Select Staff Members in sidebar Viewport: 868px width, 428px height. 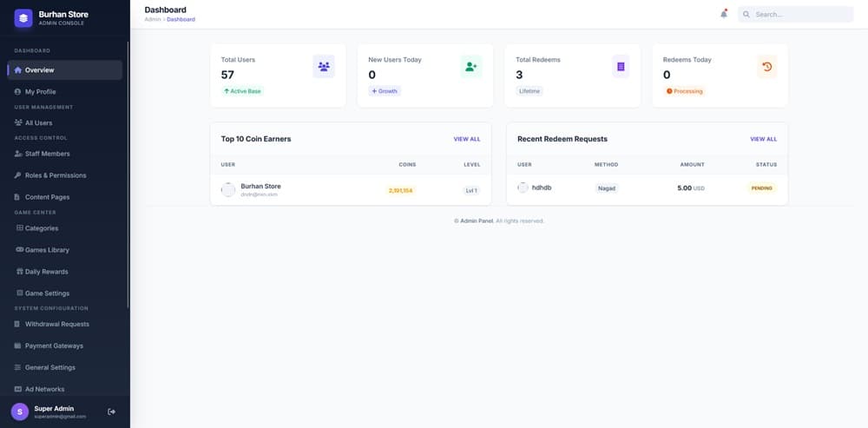(x=47, y=154)
